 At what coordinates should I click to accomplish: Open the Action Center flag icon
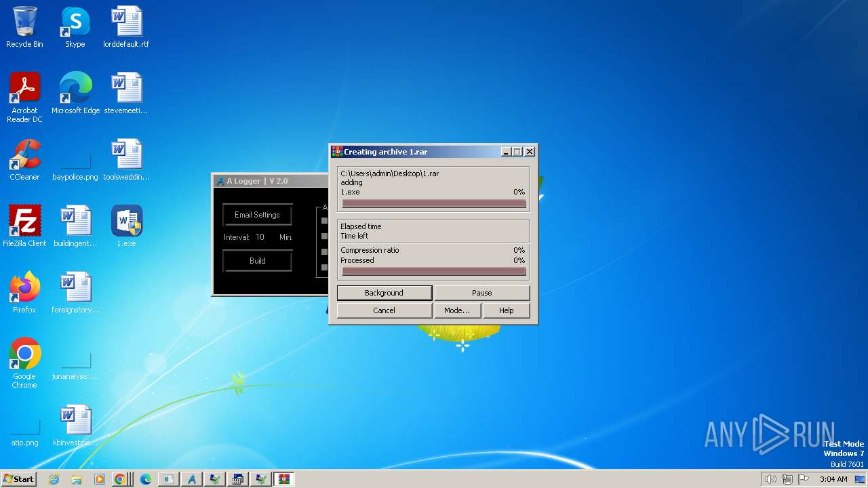pyautogui.click(x=804, y=479)
